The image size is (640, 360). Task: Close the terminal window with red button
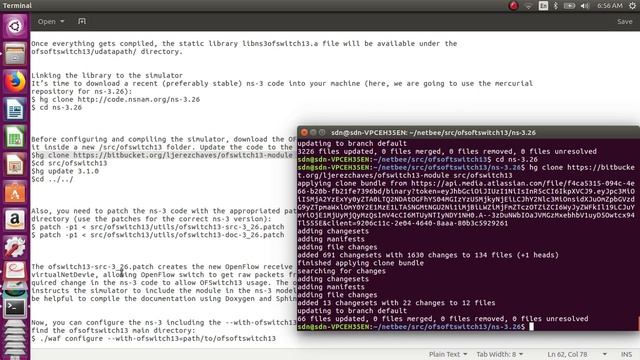coord(304,132)
